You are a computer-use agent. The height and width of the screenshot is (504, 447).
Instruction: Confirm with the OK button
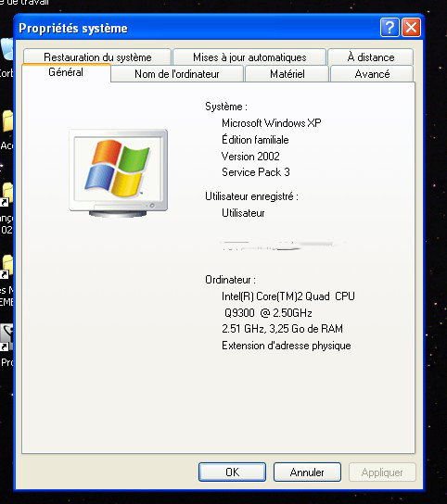tap(232, 472)
